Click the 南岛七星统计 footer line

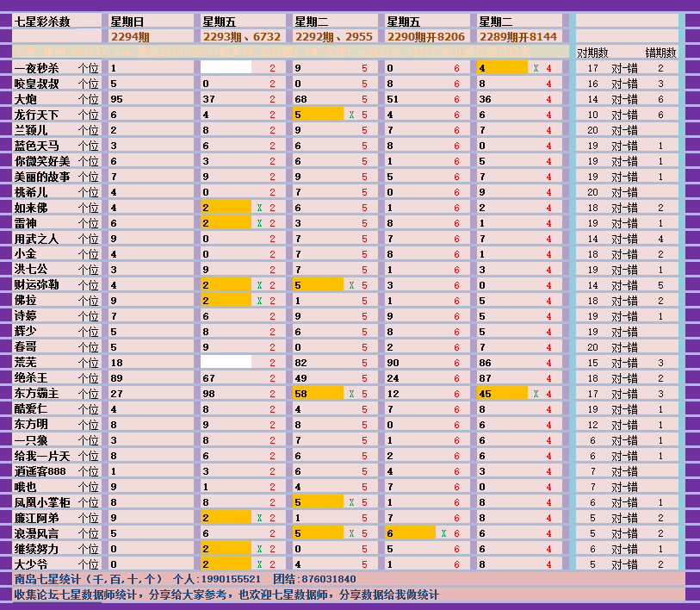184,579
